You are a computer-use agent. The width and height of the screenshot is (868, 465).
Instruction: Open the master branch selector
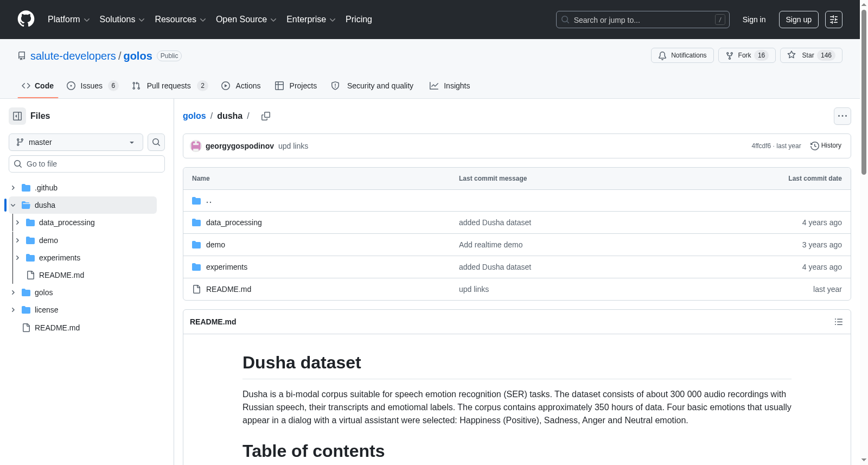(76, 142)
